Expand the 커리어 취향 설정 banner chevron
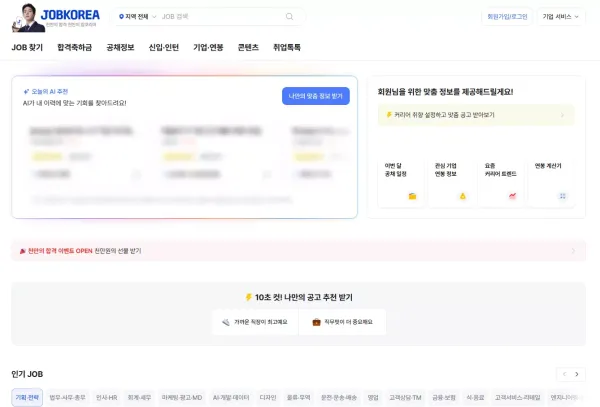Image resolution: width=600 pixels, height=407 pixels. click(x=562, y=115)
